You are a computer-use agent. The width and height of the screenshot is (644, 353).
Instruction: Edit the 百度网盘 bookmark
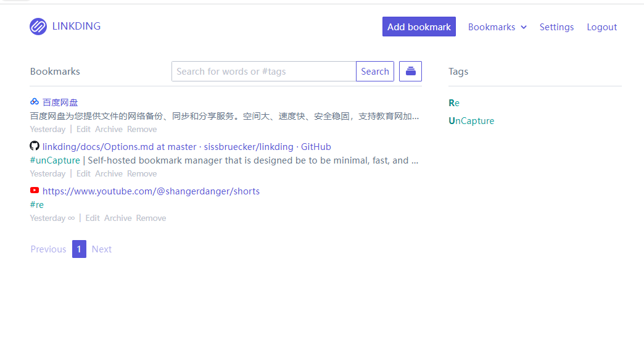[83, 130]
